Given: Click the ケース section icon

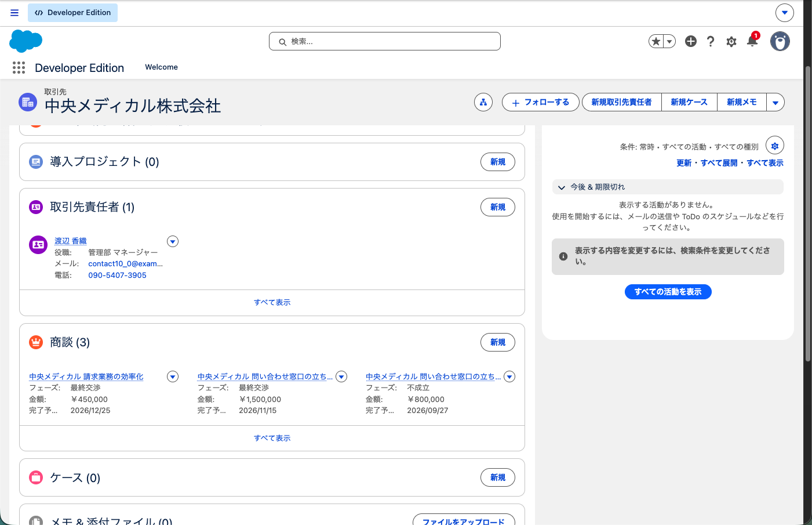Looking at the screenshot, I should pyautogui.click(x=36, y=477).
